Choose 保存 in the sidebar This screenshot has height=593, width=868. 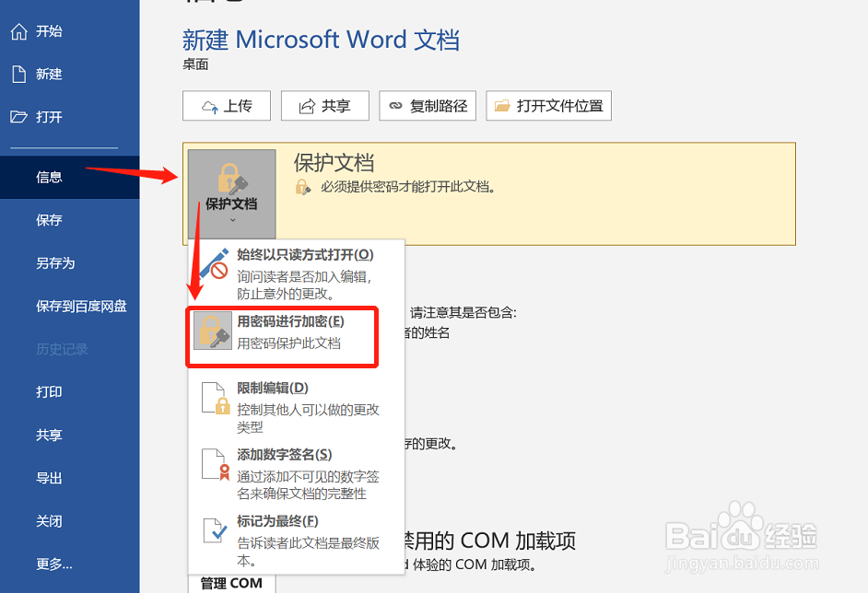coord(70,220)
